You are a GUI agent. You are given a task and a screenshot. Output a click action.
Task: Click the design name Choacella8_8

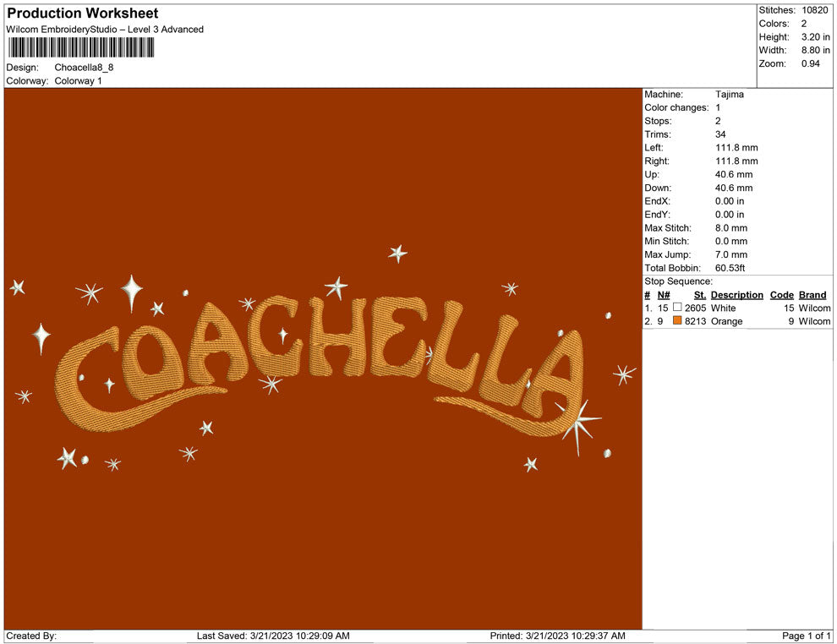tap(84, 67)
